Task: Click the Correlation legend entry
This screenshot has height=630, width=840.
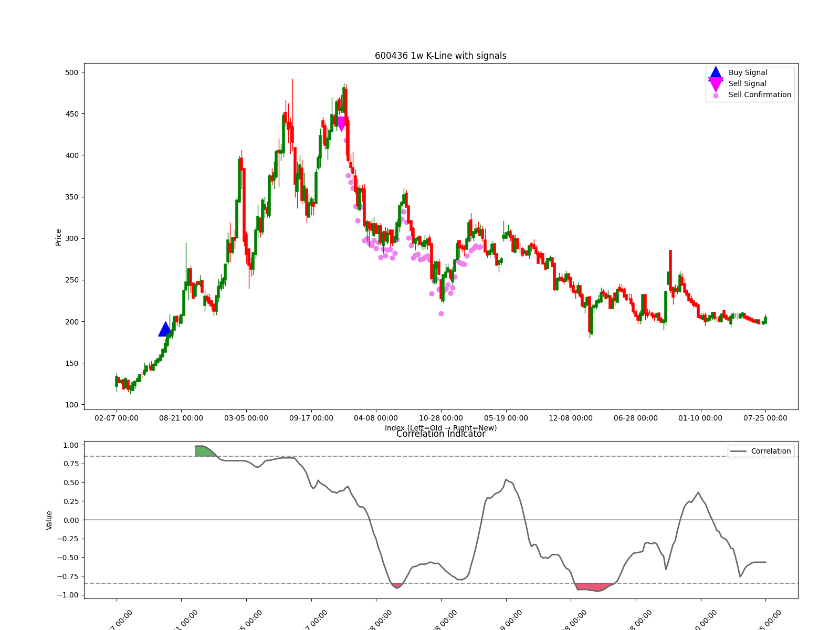Action: 761,451
